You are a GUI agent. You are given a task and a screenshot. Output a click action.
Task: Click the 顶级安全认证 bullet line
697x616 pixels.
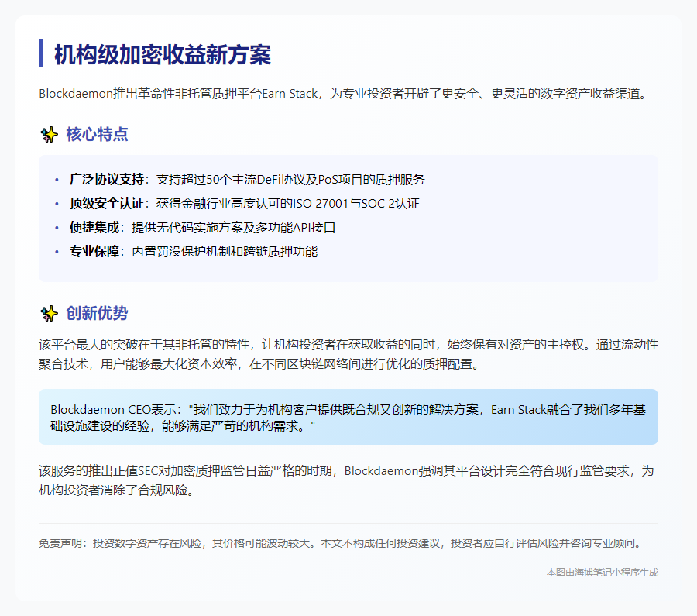point(244,203)
